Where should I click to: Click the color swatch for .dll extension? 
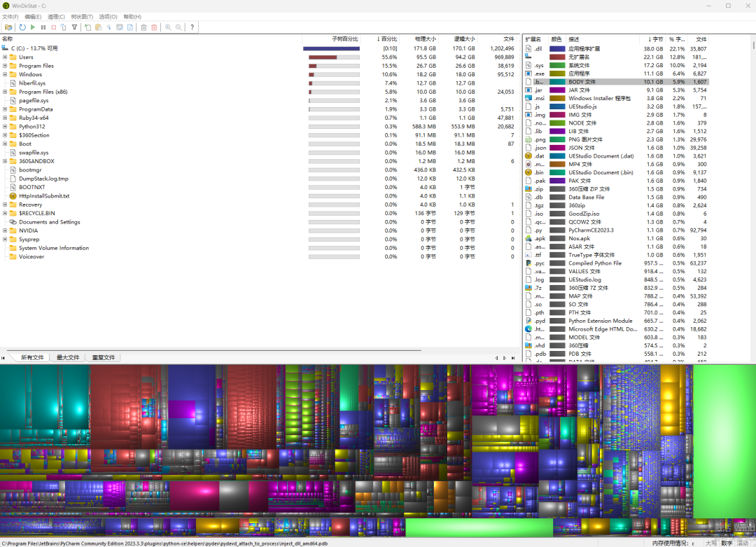click(x=557, y=49)
